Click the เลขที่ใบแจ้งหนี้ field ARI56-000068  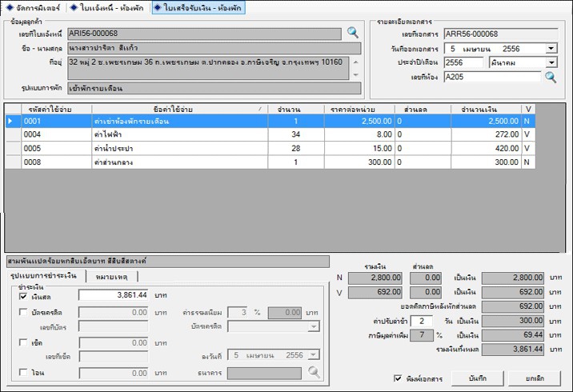pos(204,34)
